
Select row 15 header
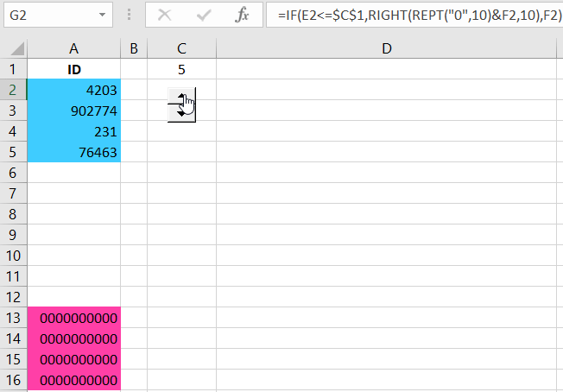click(13, 359)
